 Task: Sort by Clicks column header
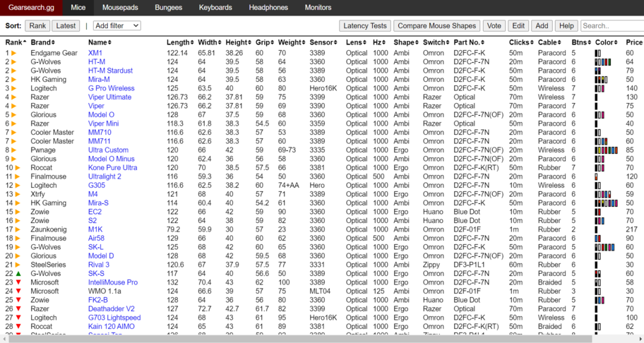pos(522,42)
